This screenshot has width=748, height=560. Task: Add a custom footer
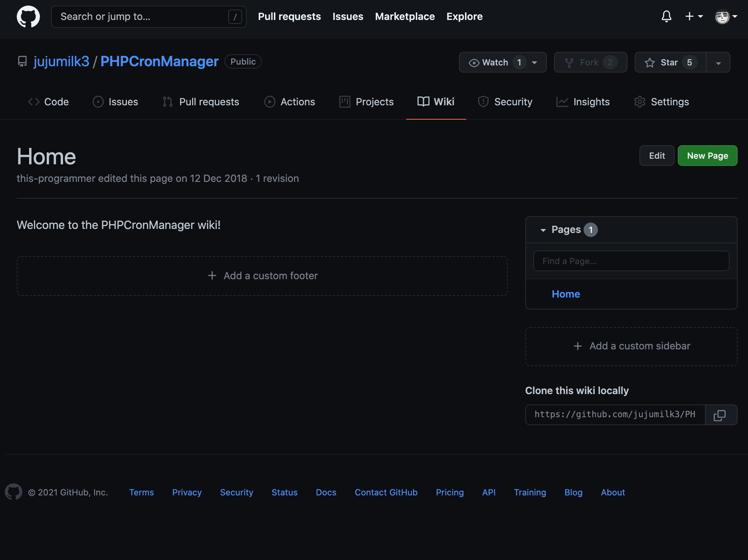pyautogui.click(x=262, y=276)
